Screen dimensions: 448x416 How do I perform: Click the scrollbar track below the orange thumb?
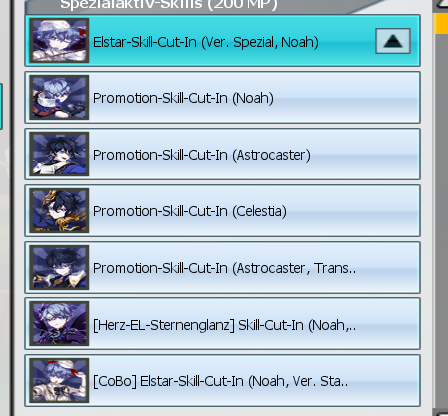pos(441,220)
